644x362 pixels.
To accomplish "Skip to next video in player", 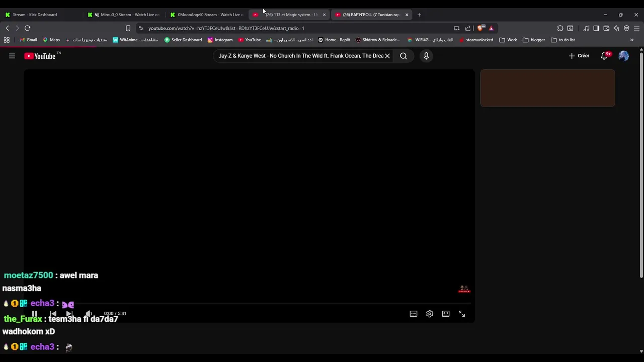I will 69,314.
